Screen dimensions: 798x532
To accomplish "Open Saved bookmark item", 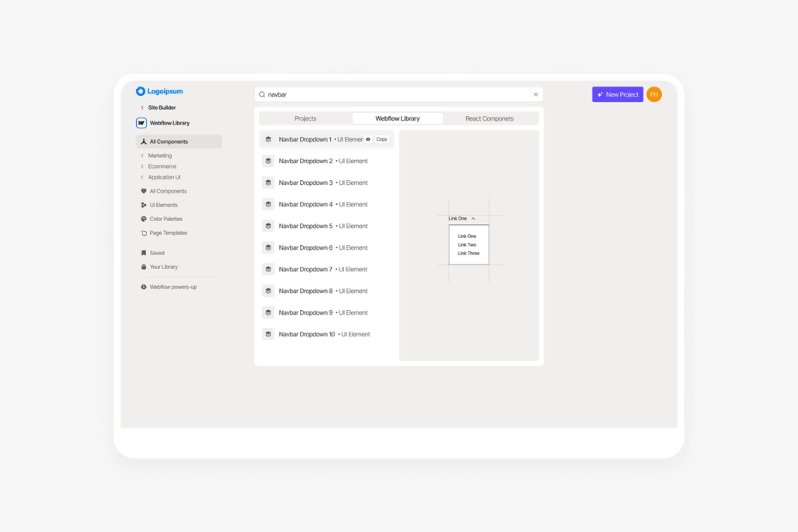I will tap(152, 253).
